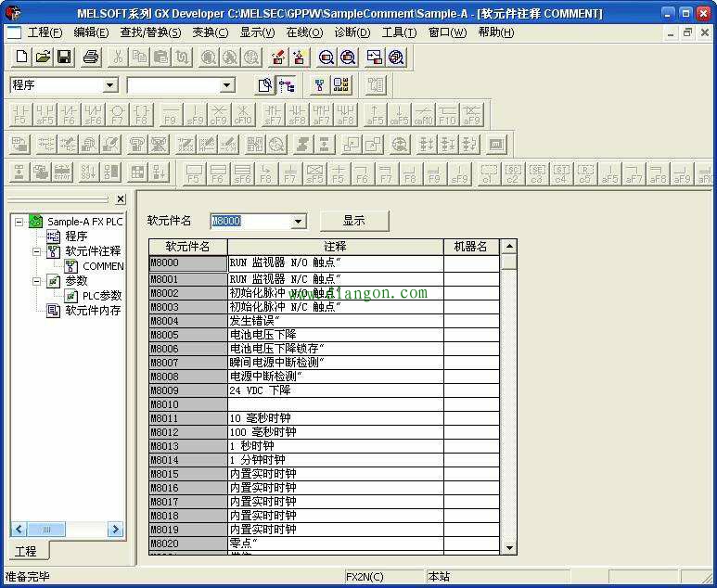Open the empty combo box dropdown arrow
This screenshot has width=717, height=588.
(x=226, y=85)
